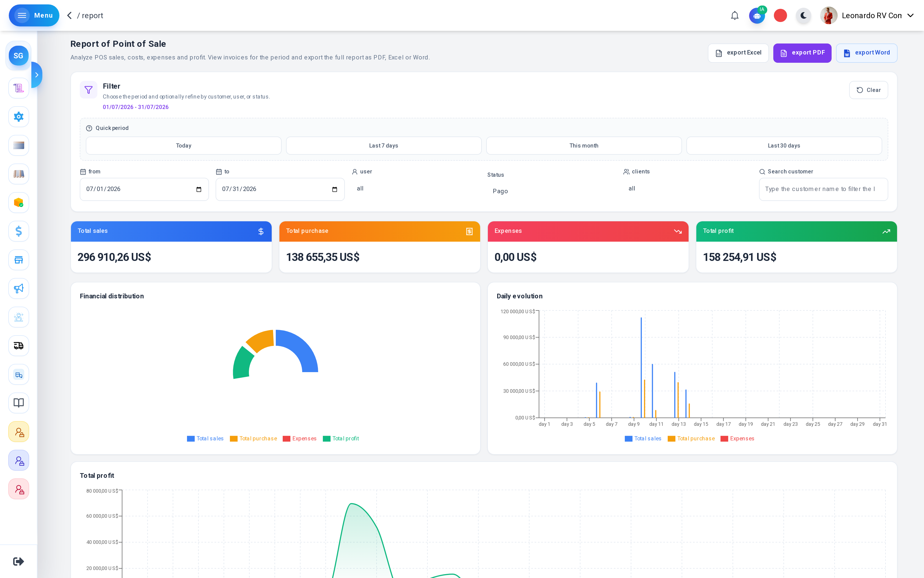Click the purple Filter funnel icon
The width and height of the screenshot is (924, 578).
click(89, 90)
